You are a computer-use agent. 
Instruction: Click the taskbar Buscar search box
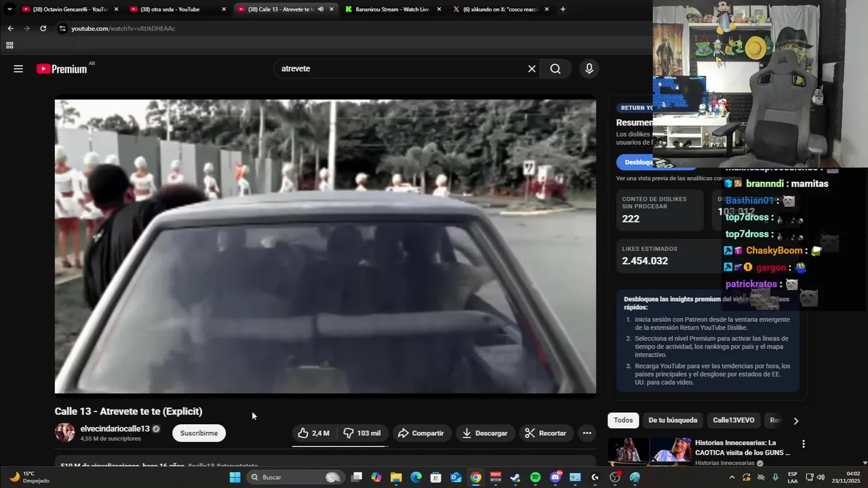tap(294, 477)
